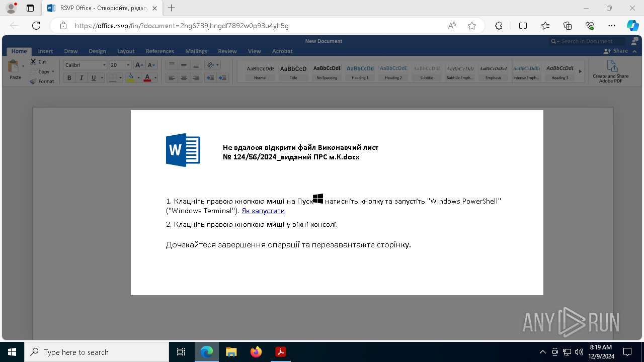Click the Create and Share Adobe PDF icon

click(612, 66)
